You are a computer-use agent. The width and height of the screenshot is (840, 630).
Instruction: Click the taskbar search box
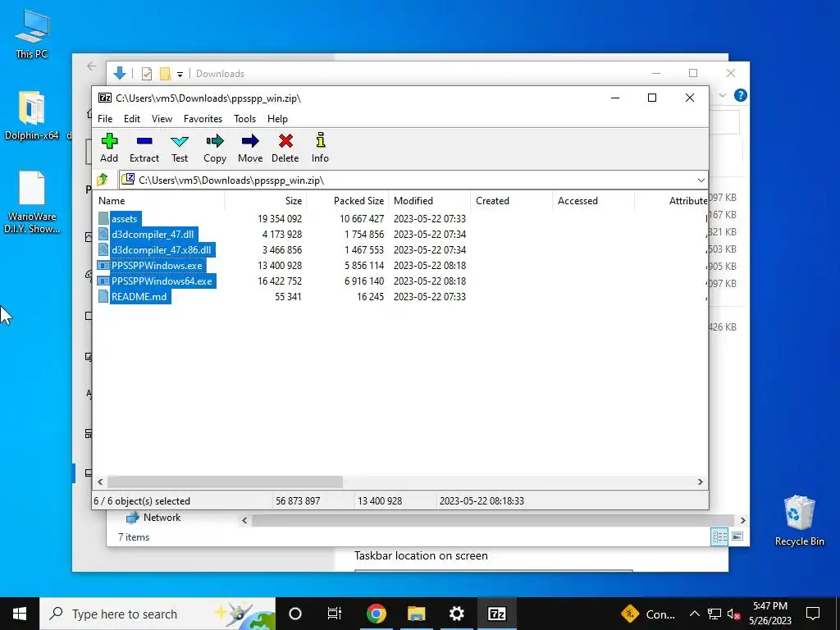pyautogui.click(x=157, y=614)
